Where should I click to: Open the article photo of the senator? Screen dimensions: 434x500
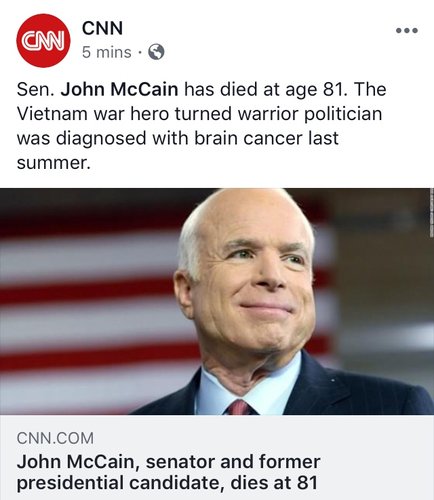point(217,301)
